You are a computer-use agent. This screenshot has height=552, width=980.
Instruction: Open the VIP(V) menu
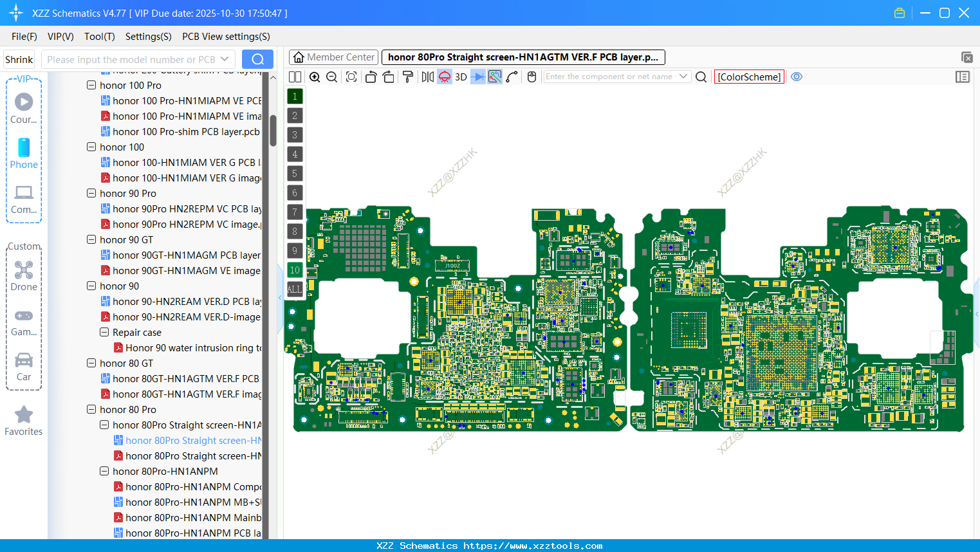pos(60,37)
